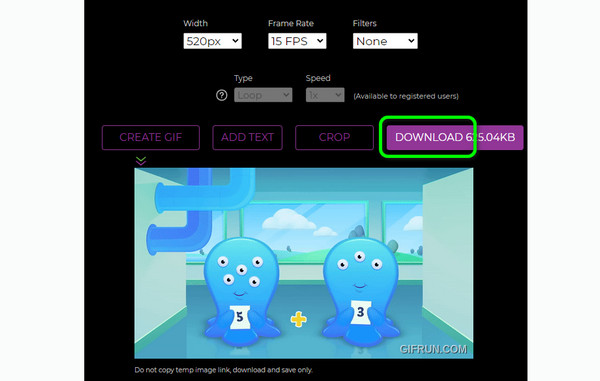Viewport: 600px width, 381px height.
Task: Open the Filters dropdown showing None
Action: [x=385, y=41]
